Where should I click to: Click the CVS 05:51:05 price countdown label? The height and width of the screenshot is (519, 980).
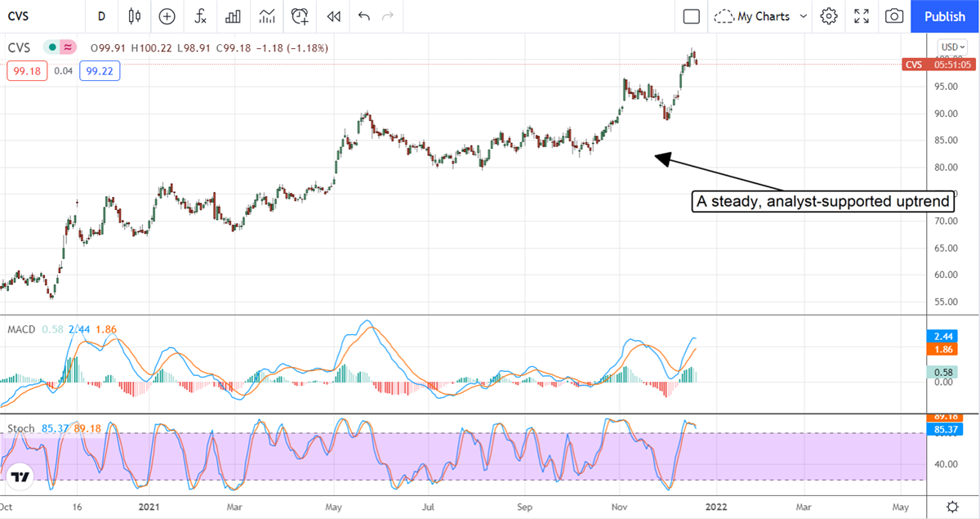[939, 65]
